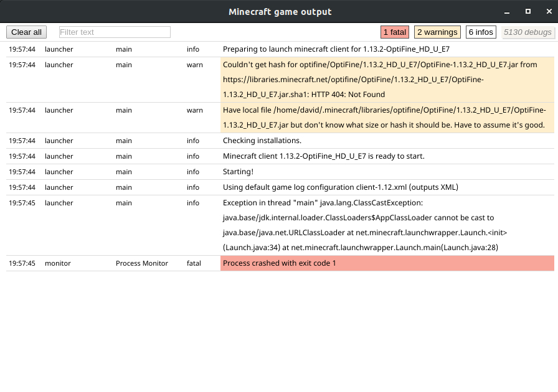558x392 pixels.
Task: Close the Minecraft game output window
Action: [546, 11]
